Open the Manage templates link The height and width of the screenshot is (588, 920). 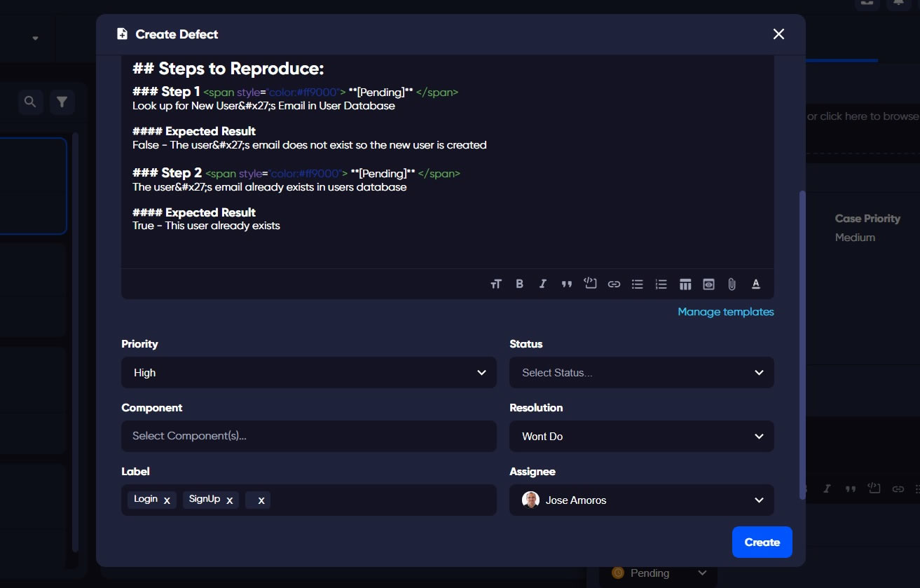[x=726, y=312]
